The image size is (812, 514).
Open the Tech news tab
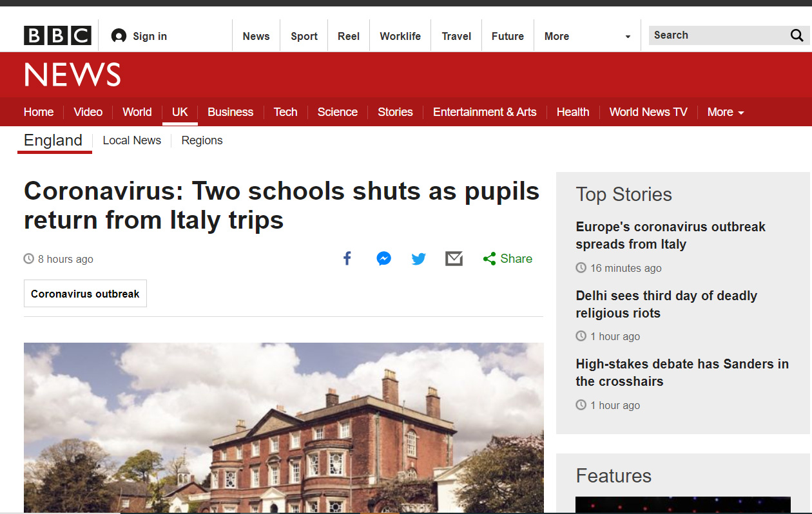coord(285,112)
